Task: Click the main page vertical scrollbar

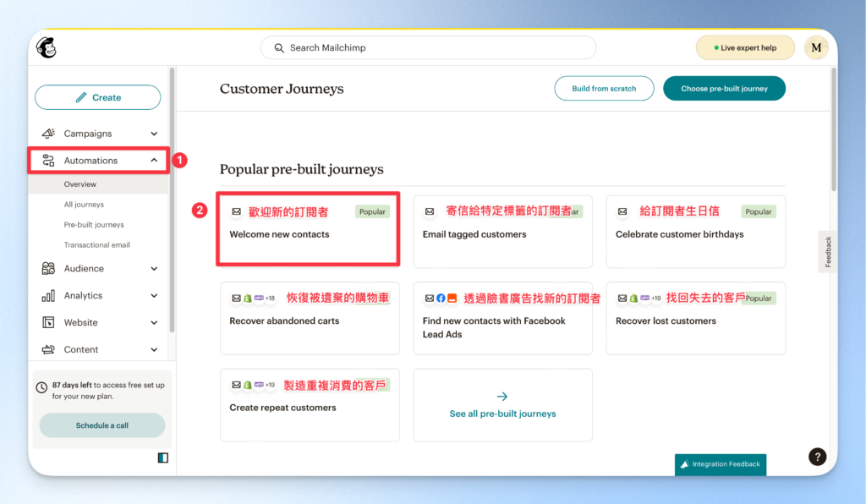Action: pos(833,129)
